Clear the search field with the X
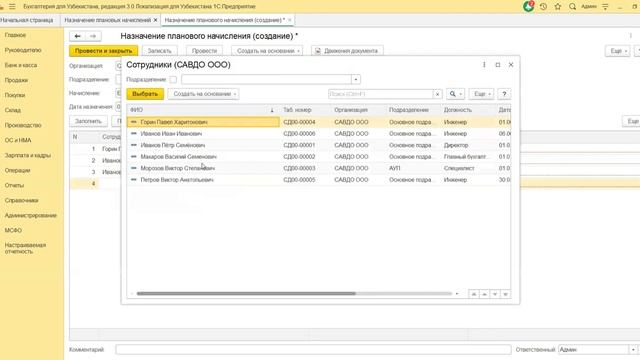The height and width of the screenshot is (360, 640). click(x=438, y=94)
